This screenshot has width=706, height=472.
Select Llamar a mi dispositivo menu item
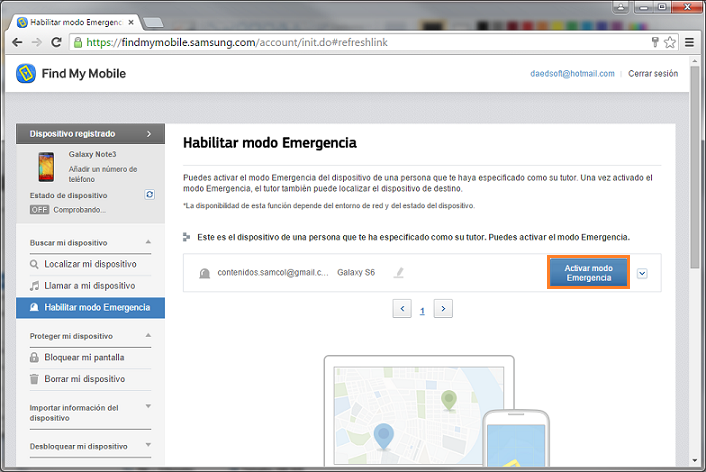[90, 286]
